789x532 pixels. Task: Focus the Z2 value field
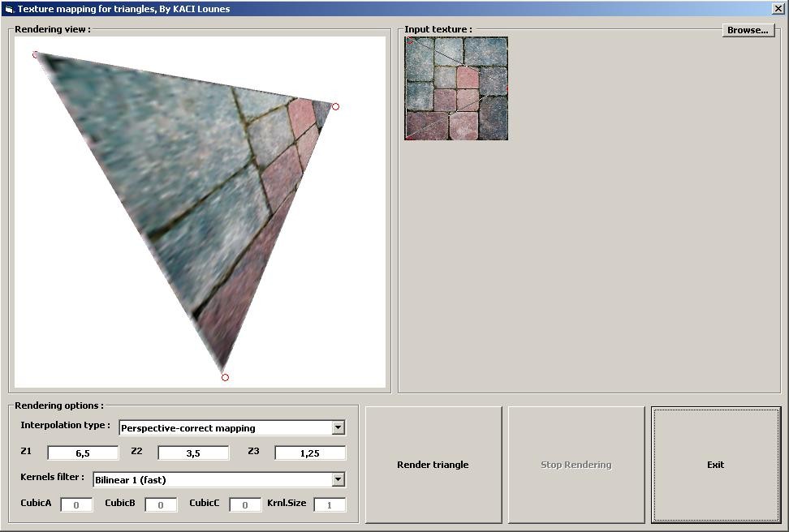point(193,453)
